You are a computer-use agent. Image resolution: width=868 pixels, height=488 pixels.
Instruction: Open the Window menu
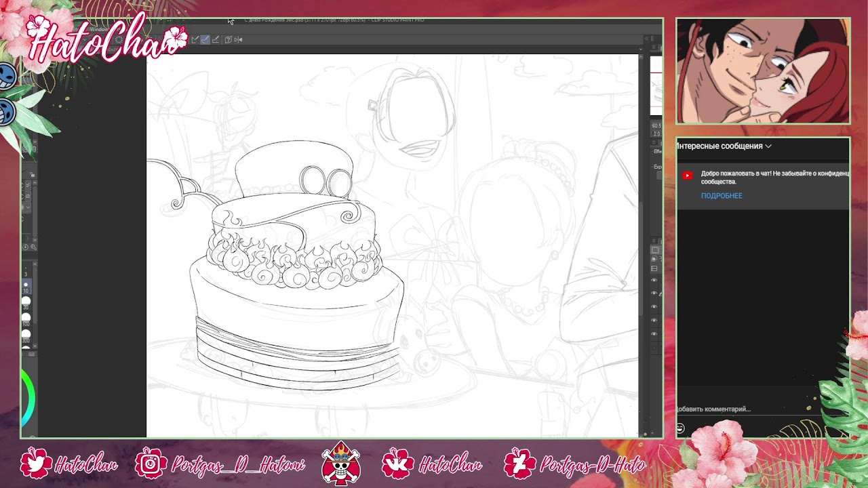click(98, 29)
